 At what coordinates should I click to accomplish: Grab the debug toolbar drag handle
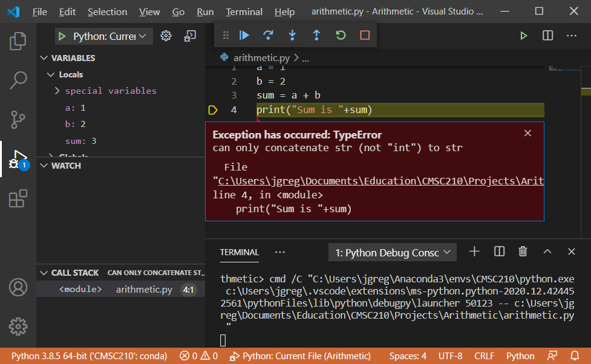click(226, 35)
